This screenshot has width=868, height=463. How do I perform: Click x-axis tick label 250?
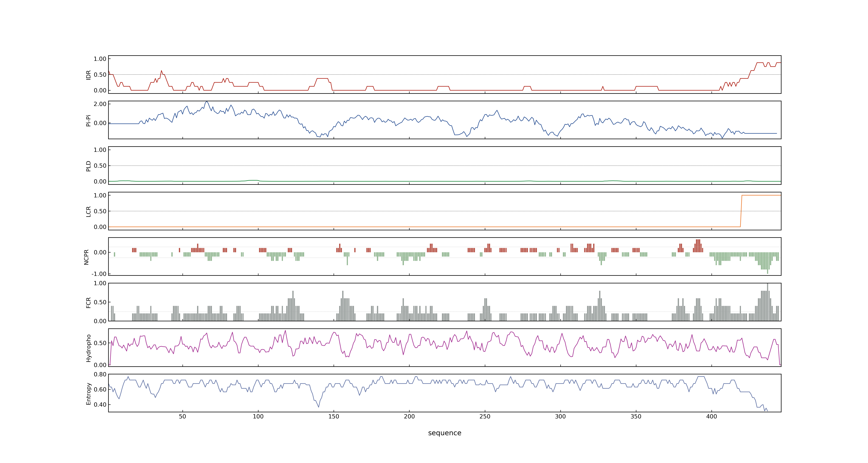(485, 416)
